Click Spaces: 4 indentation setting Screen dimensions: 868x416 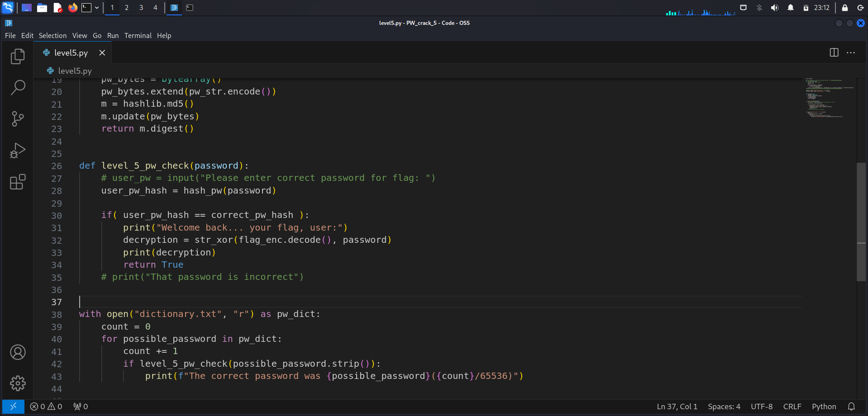click(724, 407)
